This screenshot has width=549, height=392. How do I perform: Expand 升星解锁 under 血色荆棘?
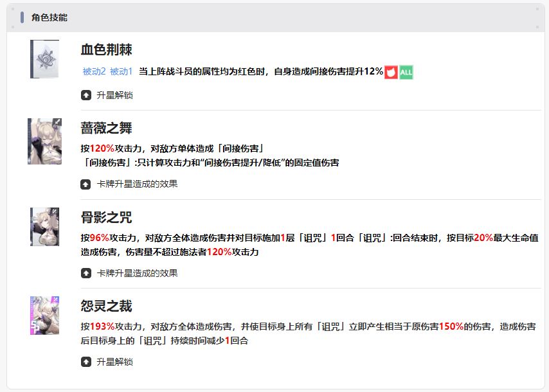coord(114,95)
